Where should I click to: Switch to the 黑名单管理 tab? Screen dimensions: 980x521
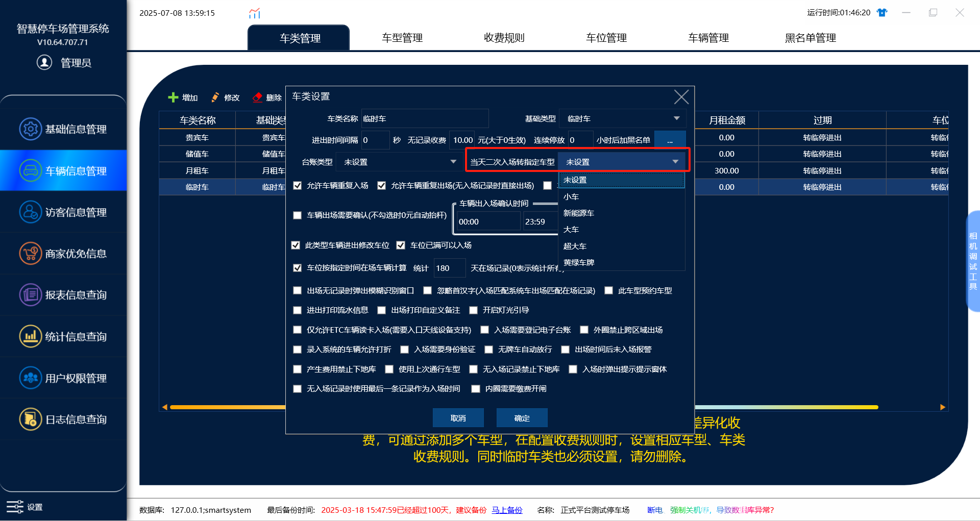[811, 38]
